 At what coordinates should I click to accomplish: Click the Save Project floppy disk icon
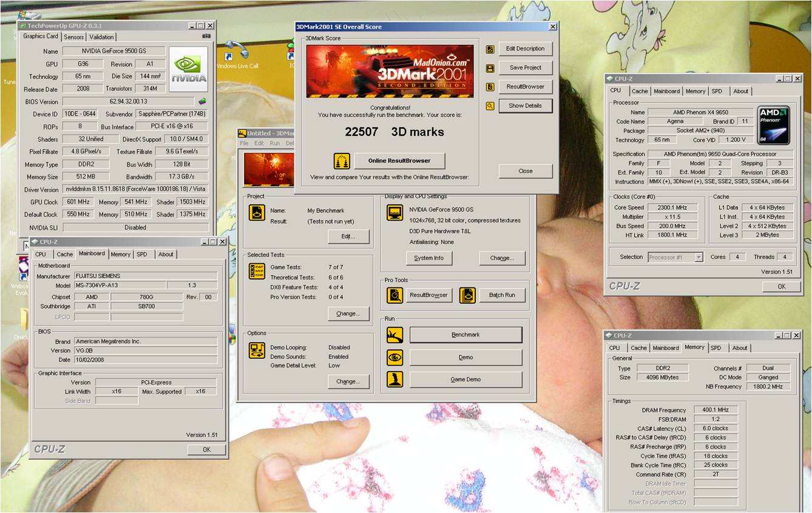[490, 68]
